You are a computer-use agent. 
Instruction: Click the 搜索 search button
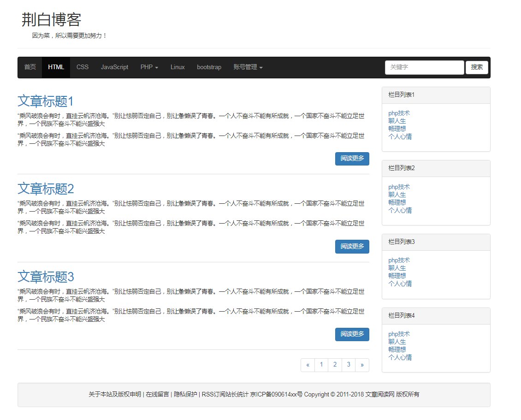477,67
